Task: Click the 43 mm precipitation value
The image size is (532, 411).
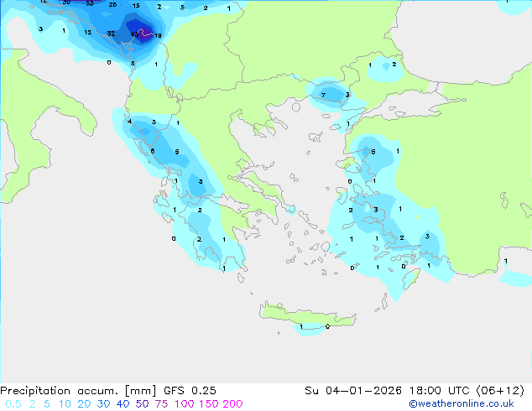Action: coord(134,34)
